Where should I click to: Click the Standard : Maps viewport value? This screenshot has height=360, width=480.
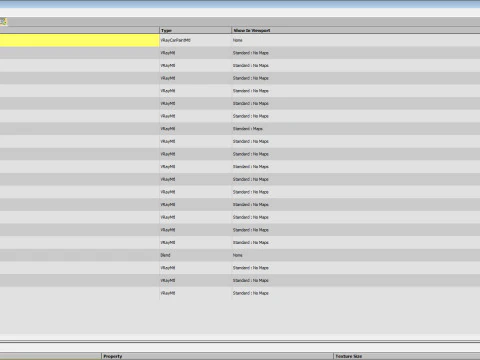[x=248, y=129]
